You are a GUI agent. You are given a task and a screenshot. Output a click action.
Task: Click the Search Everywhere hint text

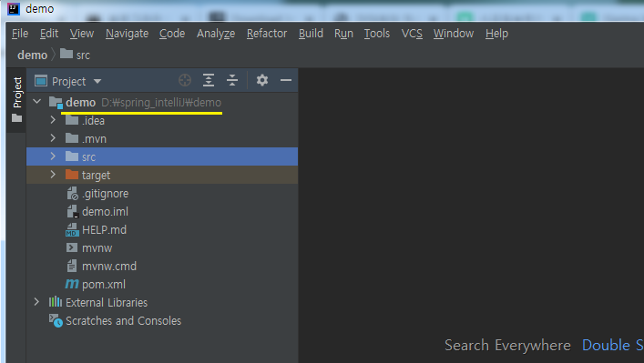507,346
